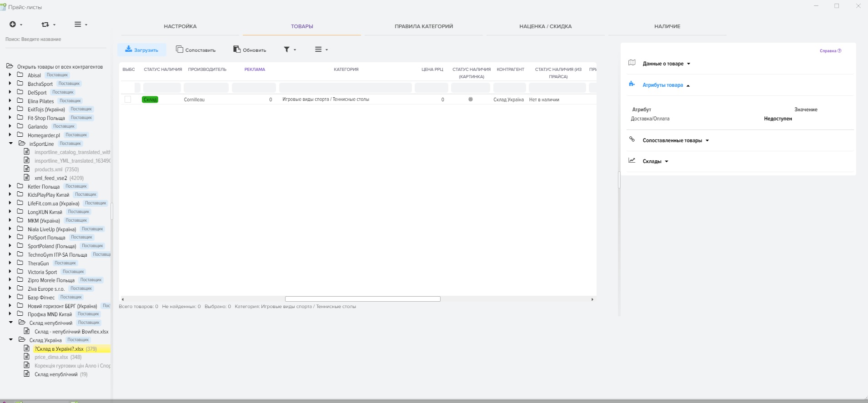Click the Склады chart icon

[632, 160]
